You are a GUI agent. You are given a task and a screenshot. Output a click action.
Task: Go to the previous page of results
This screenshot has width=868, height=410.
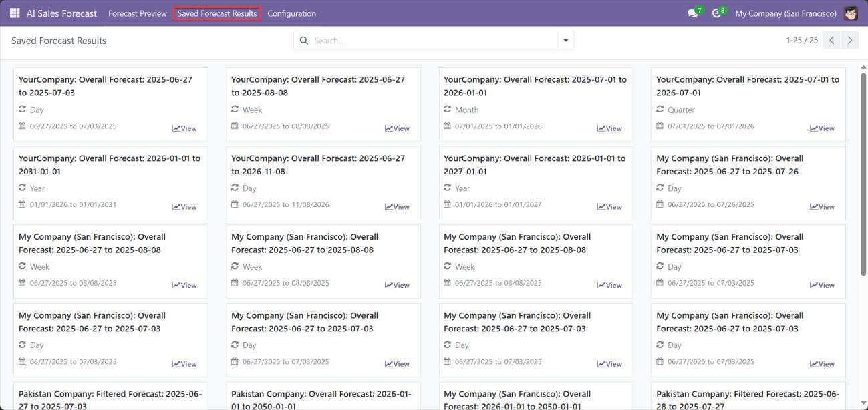tap(832, 41)
